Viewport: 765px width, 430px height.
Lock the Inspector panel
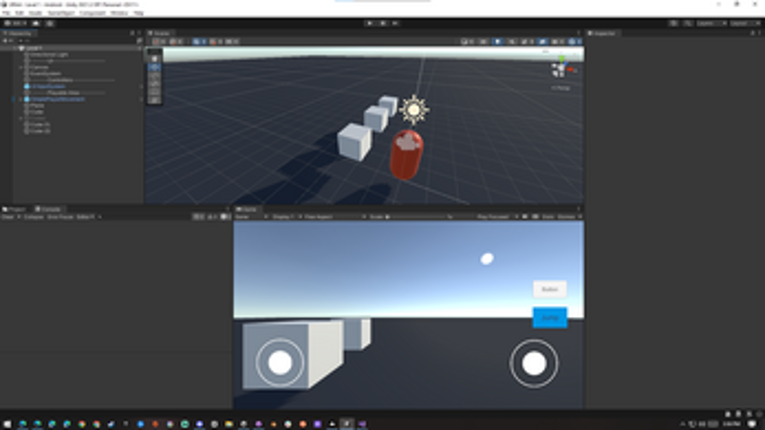click(752, 33)
